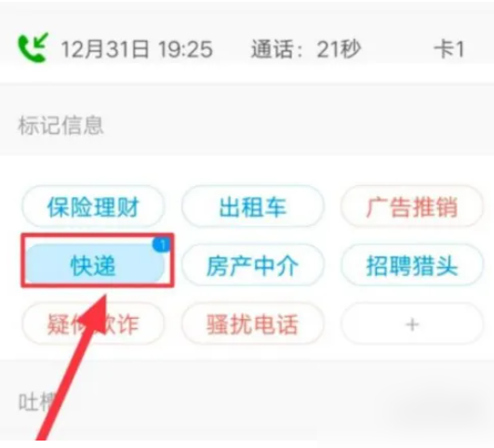Add a custom tag with plus button
494x448 pixels.
412,323
